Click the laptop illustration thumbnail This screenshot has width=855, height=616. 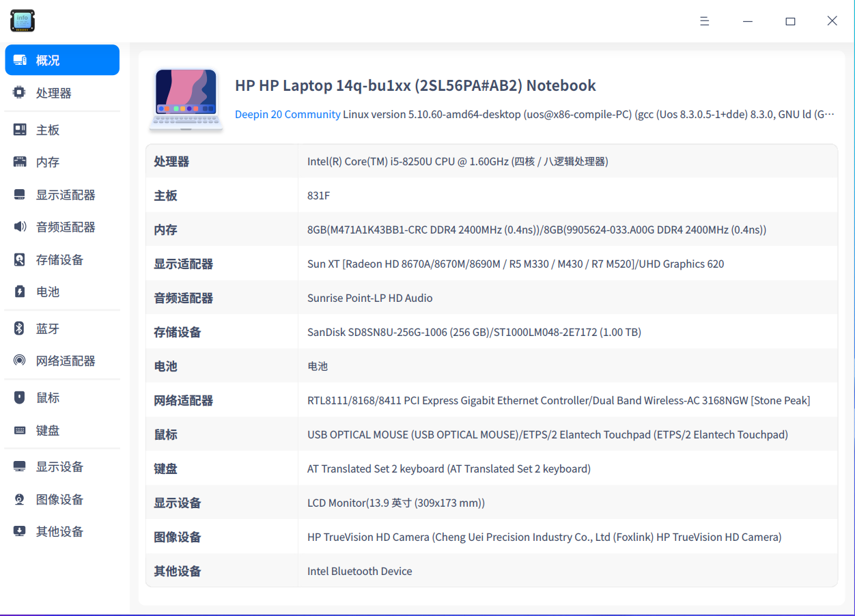(x=186, y=99)
